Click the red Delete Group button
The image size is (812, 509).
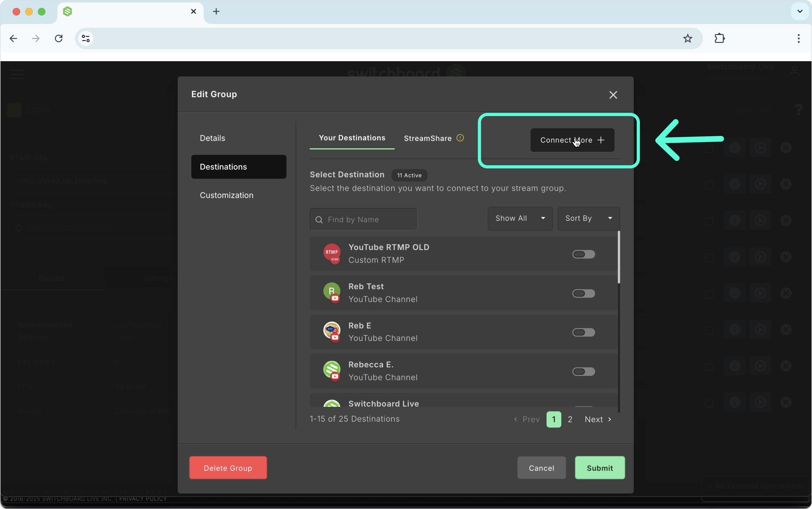coord(228,468)
